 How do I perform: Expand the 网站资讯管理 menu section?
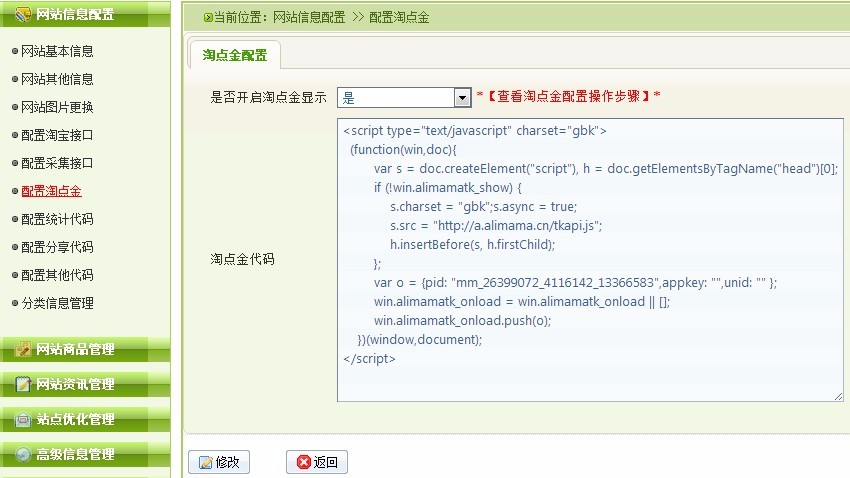85,384
